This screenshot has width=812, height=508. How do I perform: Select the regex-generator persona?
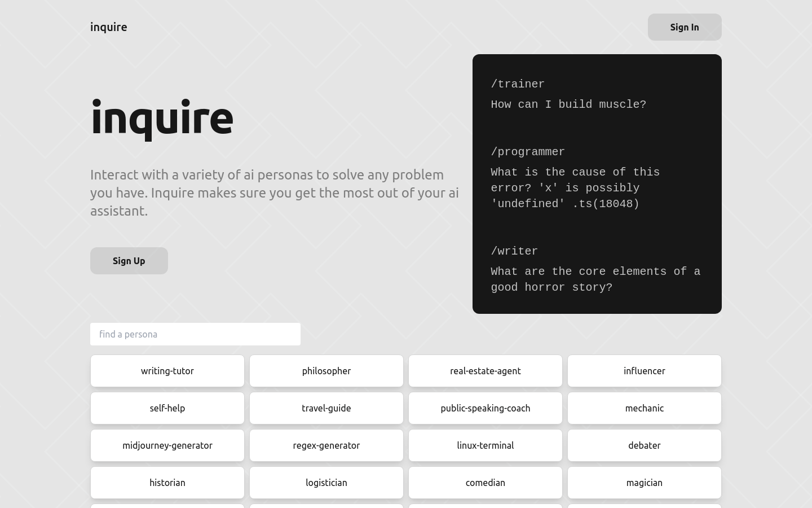tap(326, 445)
